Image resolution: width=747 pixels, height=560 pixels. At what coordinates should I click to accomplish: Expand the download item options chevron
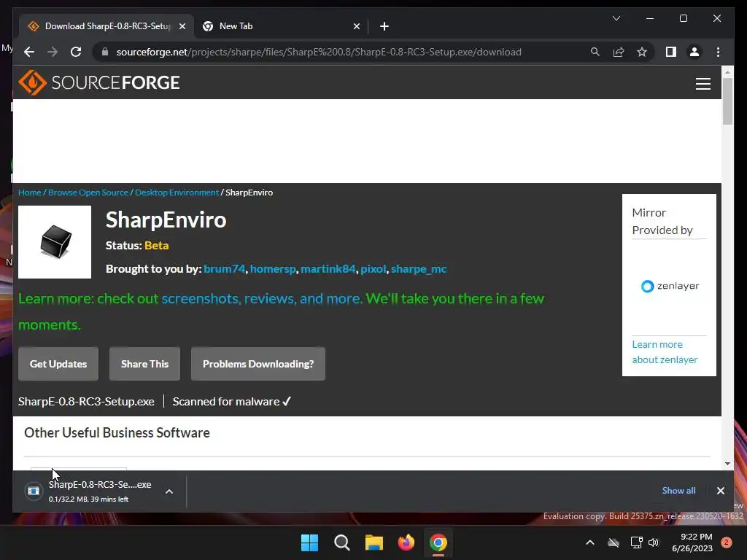click(169, 491)
